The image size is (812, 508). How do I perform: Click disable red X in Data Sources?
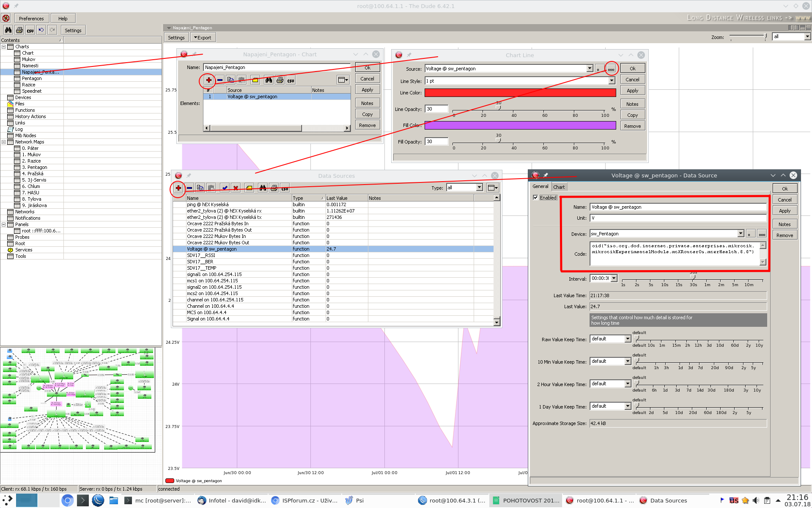(236, 188)
